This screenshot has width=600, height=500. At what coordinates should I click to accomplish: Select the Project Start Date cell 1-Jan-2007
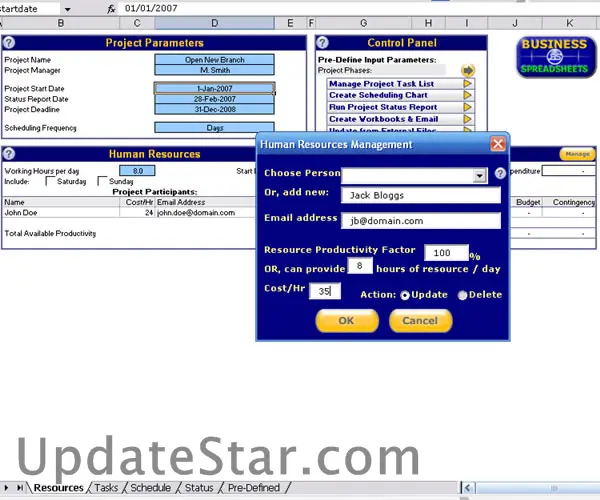coord(214,88)
